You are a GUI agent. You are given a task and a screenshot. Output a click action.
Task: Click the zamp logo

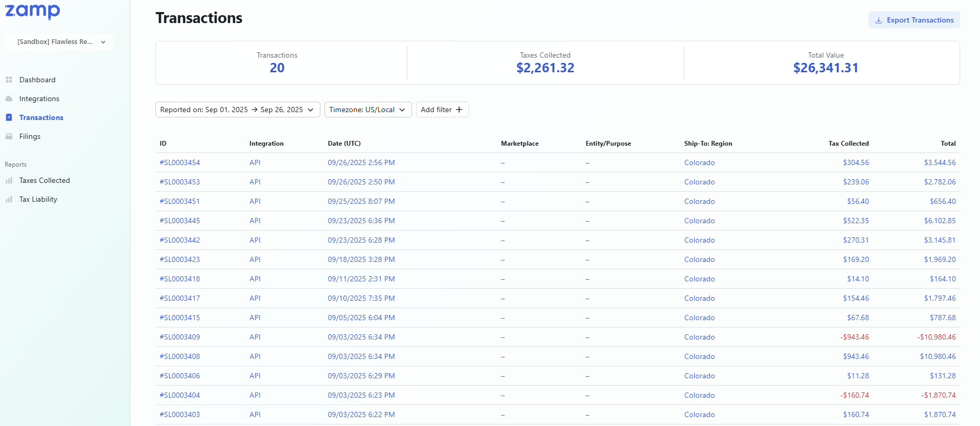coord(32,11)
